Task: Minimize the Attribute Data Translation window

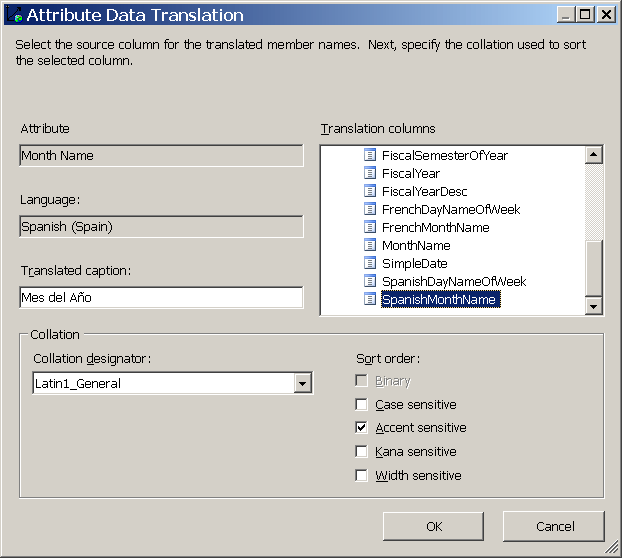Action: [566, 15]
